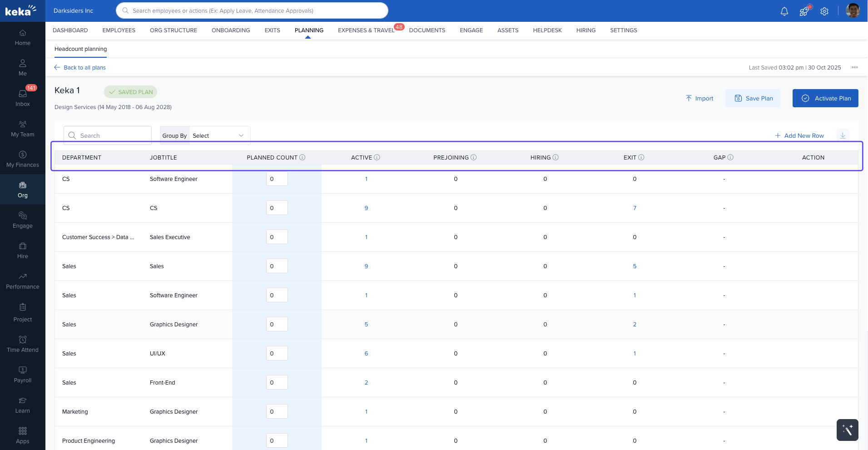Open Time Attend in the sidebar

pos(23,344)
